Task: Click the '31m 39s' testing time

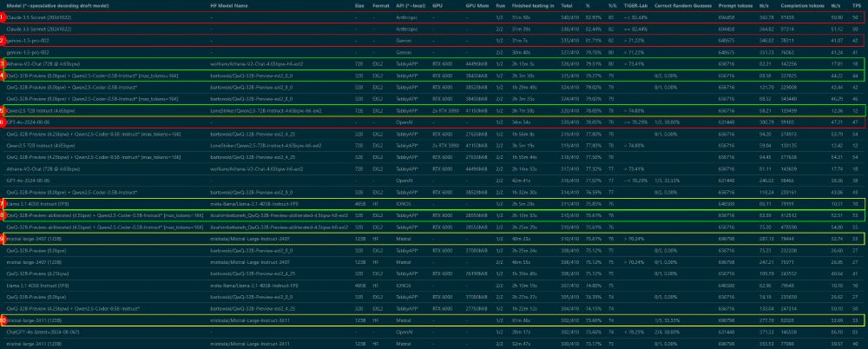Action: tap(522, 30)
